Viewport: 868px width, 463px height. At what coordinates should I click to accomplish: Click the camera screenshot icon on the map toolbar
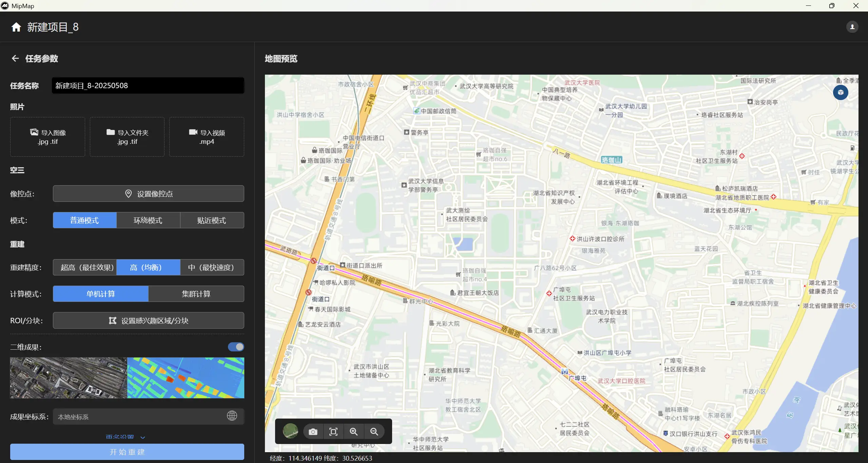coord(313,431)
